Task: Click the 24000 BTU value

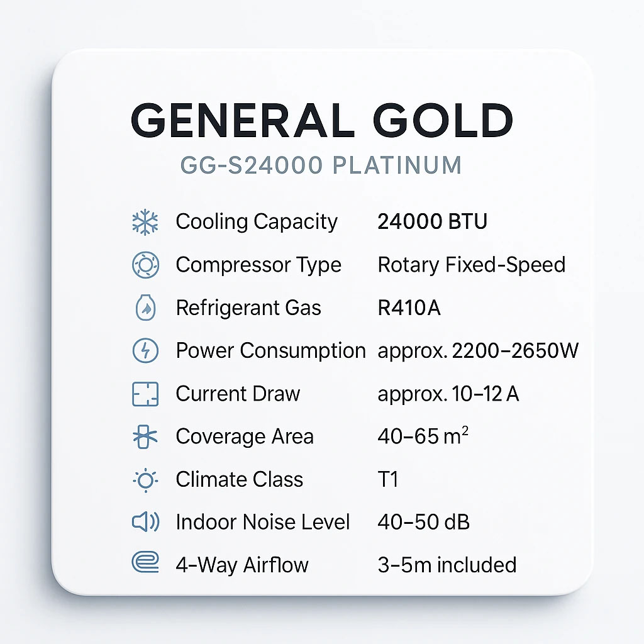Action: pos(432,222)
